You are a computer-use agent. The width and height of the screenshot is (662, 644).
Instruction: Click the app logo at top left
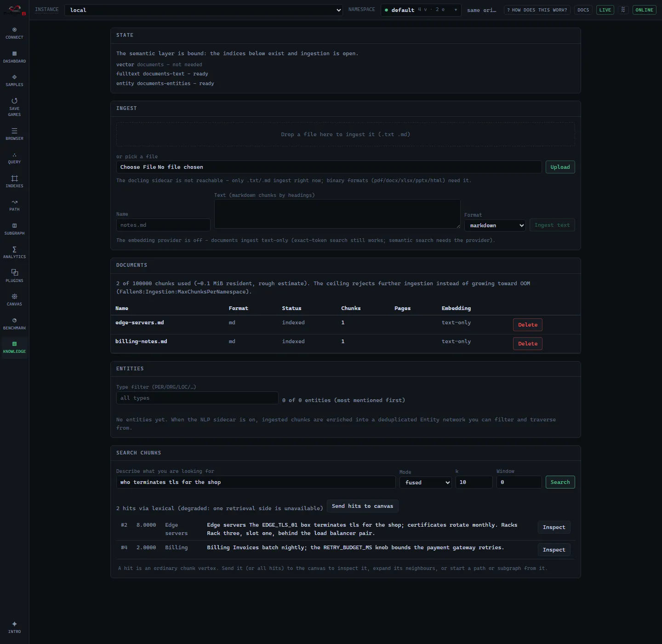[15, 10]
